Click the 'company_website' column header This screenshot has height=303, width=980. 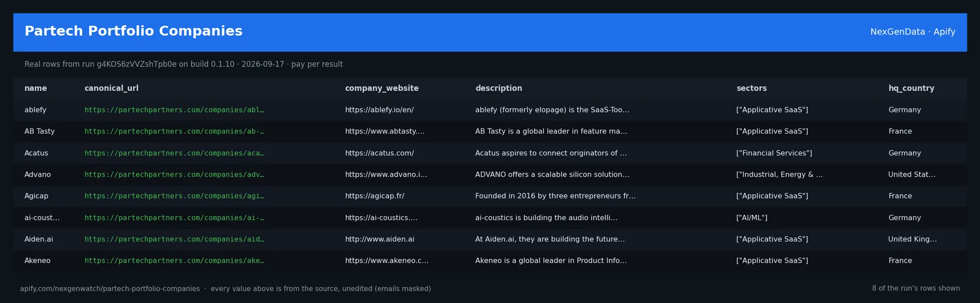point(382,88)
